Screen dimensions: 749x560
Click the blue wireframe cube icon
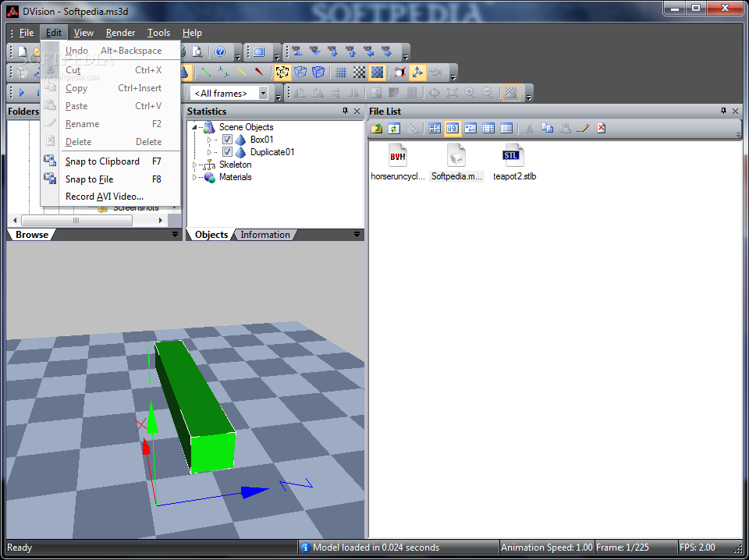pos(300,72)
